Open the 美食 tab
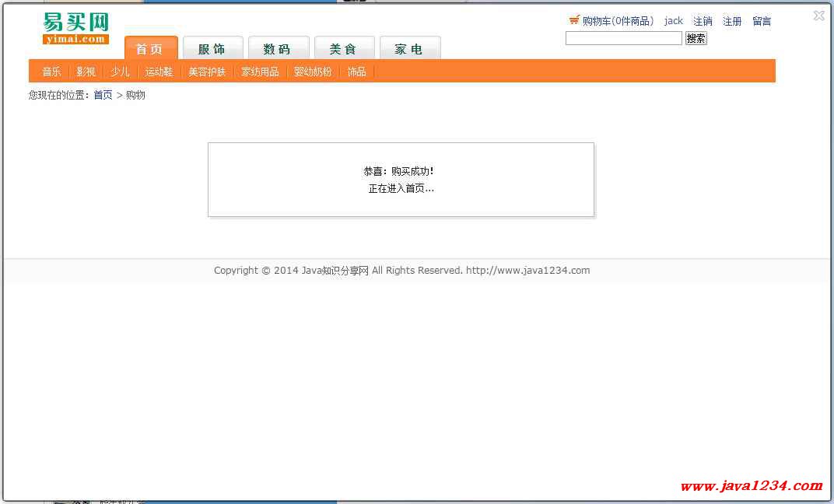 344,48
